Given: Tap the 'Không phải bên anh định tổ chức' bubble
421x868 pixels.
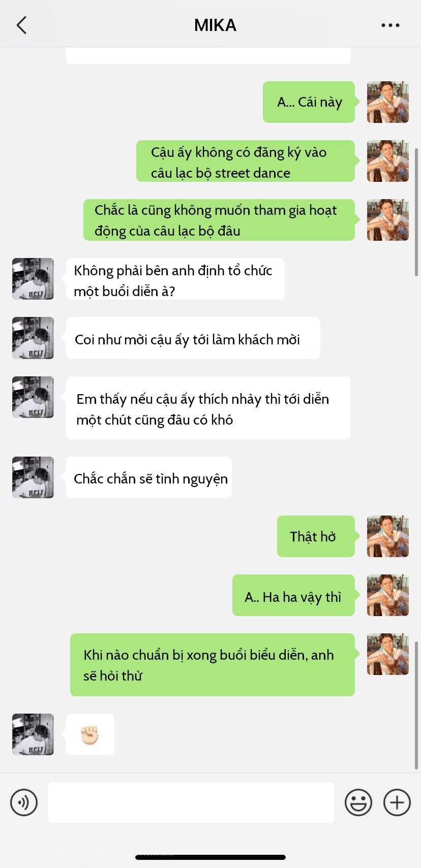Looking at the screenshot, I should click(175, 279).
